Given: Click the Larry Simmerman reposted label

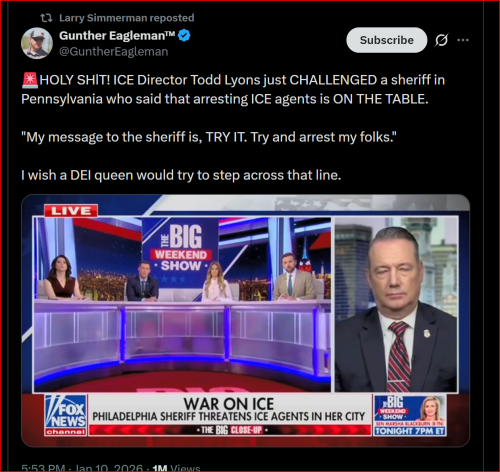Looking at the screenshot, I should point(127,18).
